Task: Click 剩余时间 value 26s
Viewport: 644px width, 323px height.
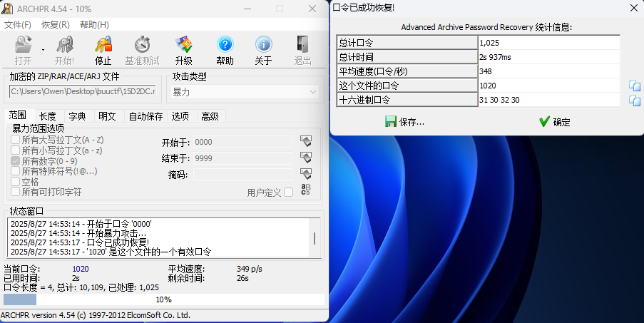Action: (x=242, y=278)
